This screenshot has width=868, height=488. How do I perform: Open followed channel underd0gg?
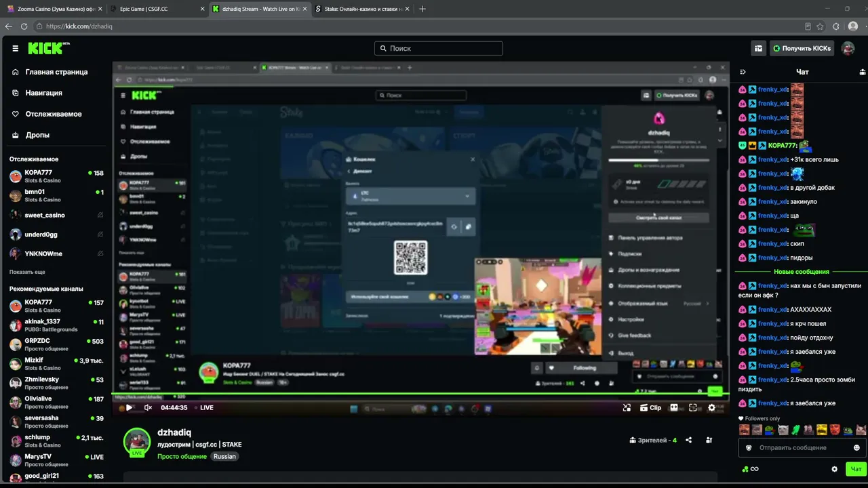tap(56, 235)
